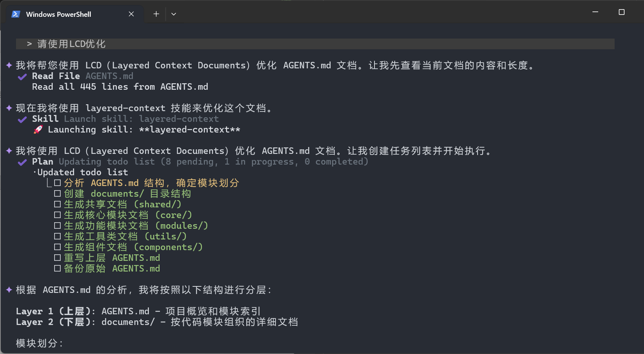Screen dimensions: 644x354
Task: Select the Windows PowerShell tab
Action: 58,14
